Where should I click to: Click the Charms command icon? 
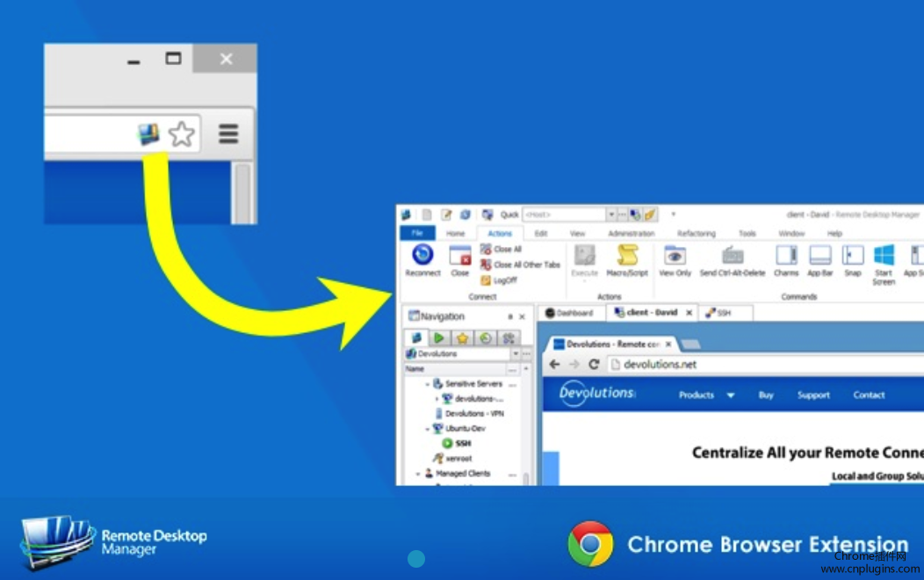pyautogui.click(x=786, y=260)
